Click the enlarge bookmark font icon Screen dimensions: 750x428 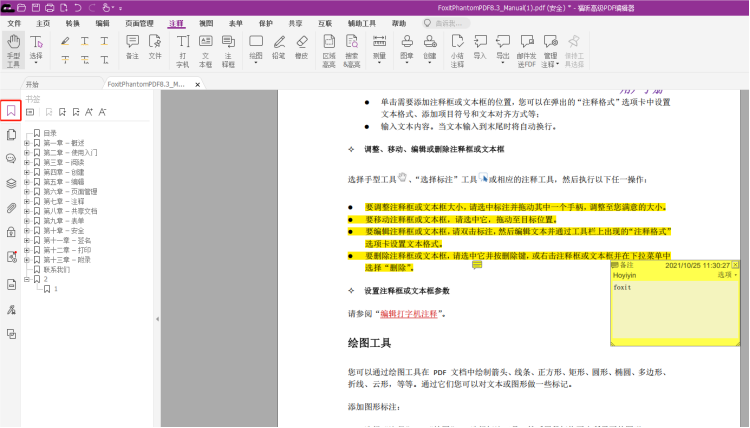click(x=89, y=112)
